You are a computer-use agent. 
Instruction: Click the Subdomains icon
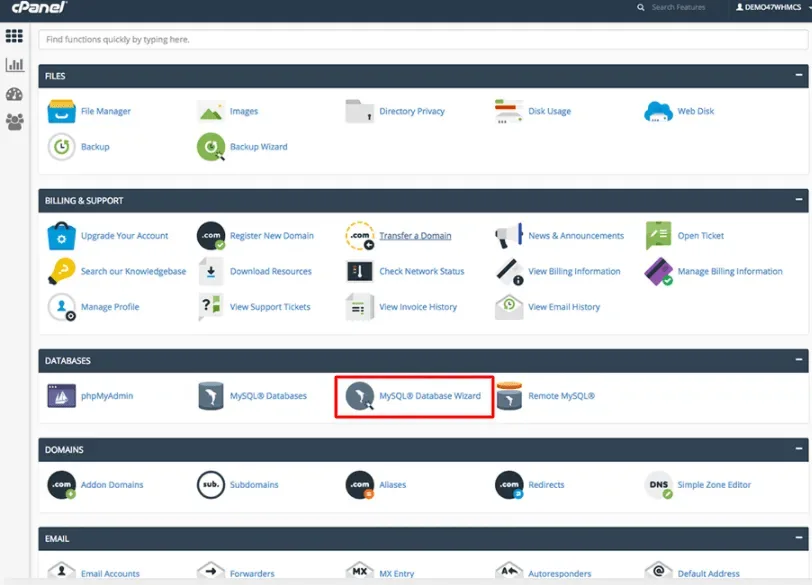coord(211,485)
